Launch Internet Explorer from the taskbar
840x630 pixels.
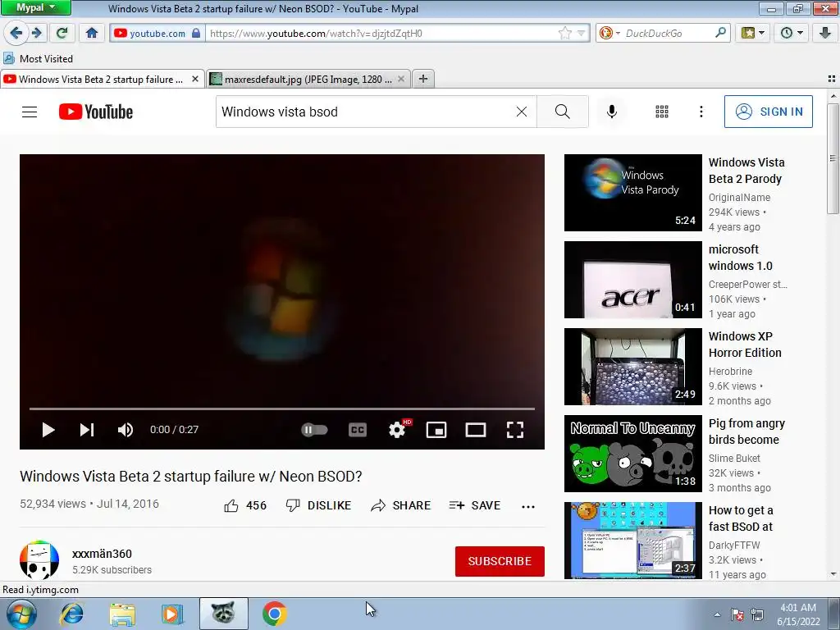(x=71, y=614)
